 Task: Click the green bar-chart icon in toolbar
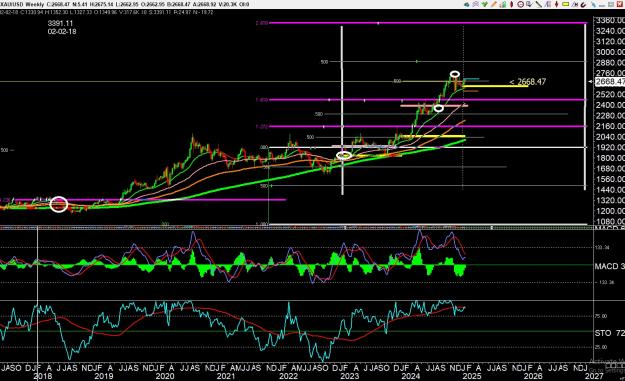pos(503,4)
